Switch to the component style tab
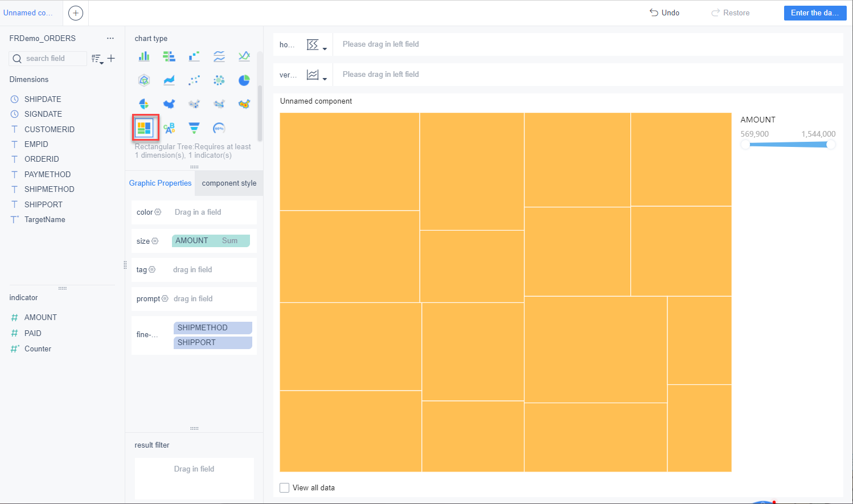Screen dimensions: 853x504 click(x=229, y=183)
